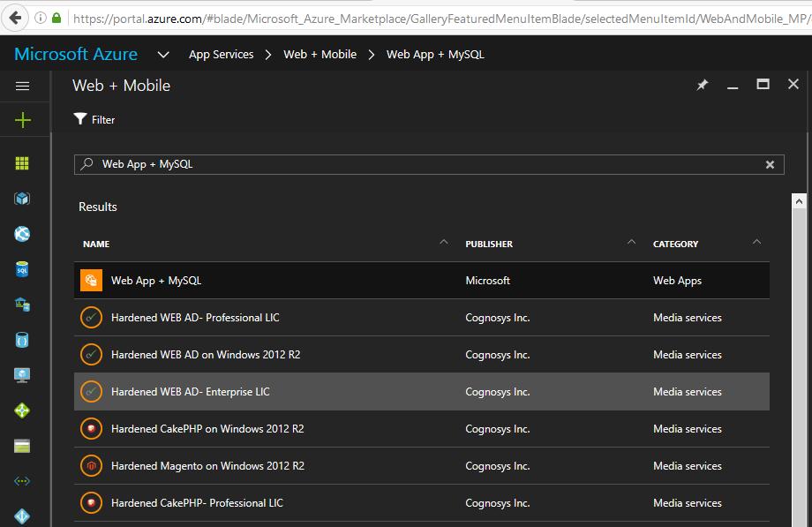Open Load balancers green diamond icon
812x527 pixels.
(x=22, y=410)
